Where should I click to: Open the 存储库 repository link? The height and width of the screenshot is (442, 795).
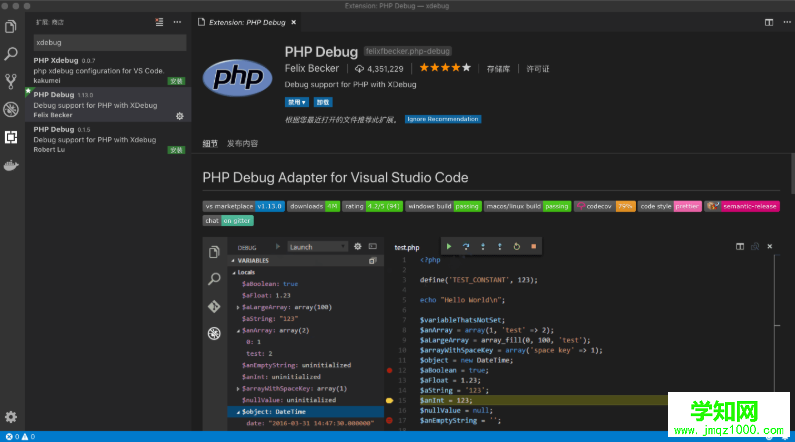tap(498, 69)
